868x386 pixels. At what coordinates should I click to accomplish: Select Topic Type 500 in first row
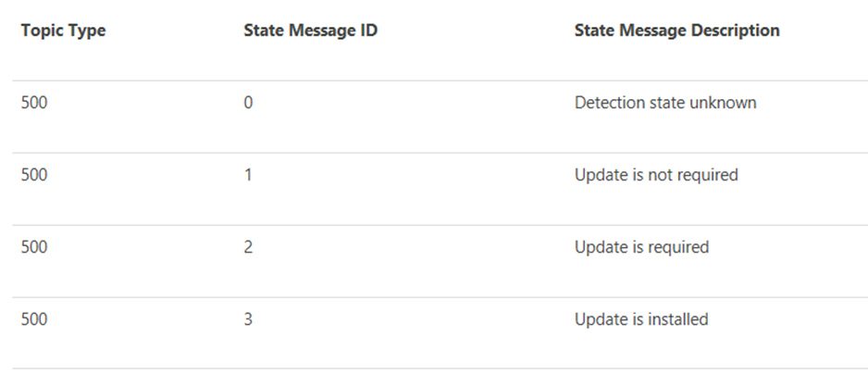pos(34,103)
